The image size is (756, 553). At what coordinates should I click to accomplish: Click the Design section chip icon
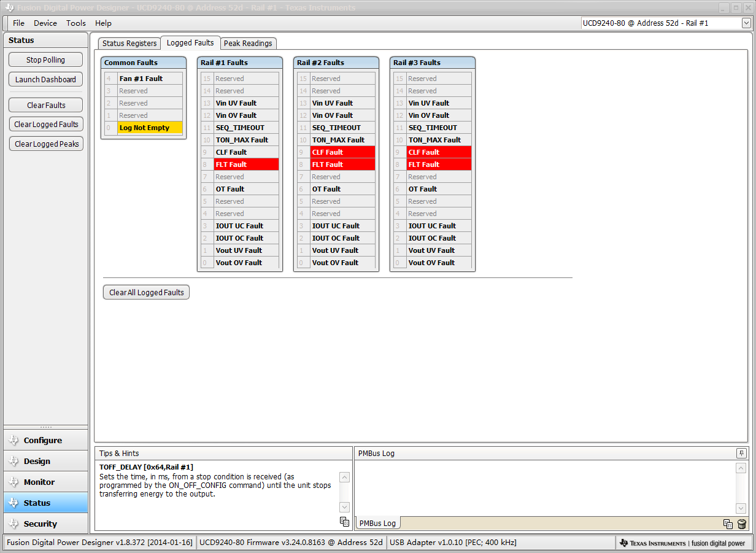[x=13, y=462]
